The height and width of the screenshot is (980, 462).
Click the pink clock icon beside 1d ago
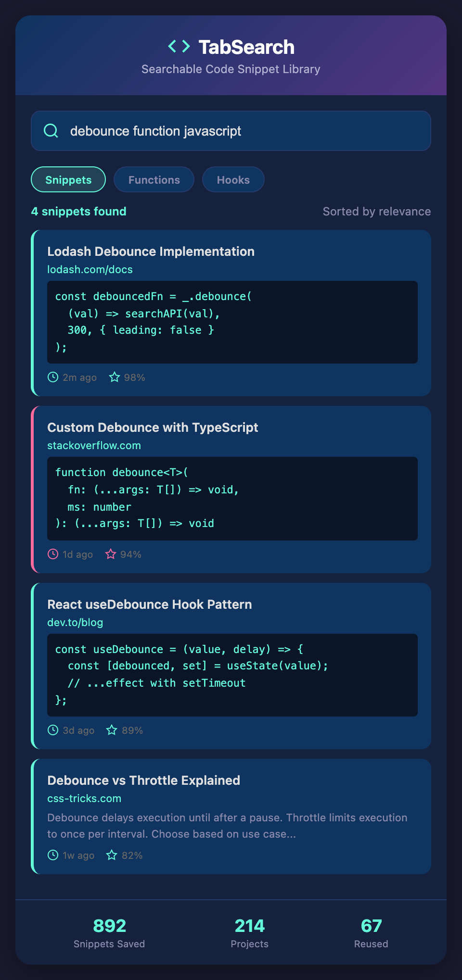[53, 554]
